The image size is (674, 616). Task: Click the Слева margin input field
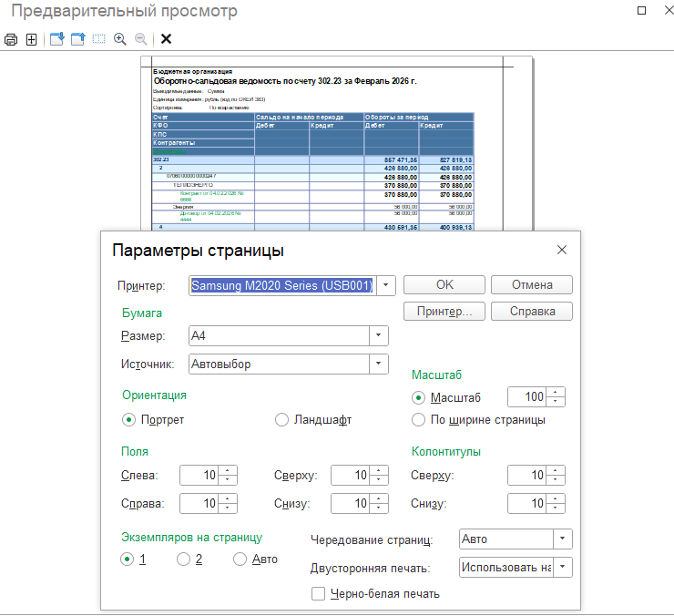[199, 476]
